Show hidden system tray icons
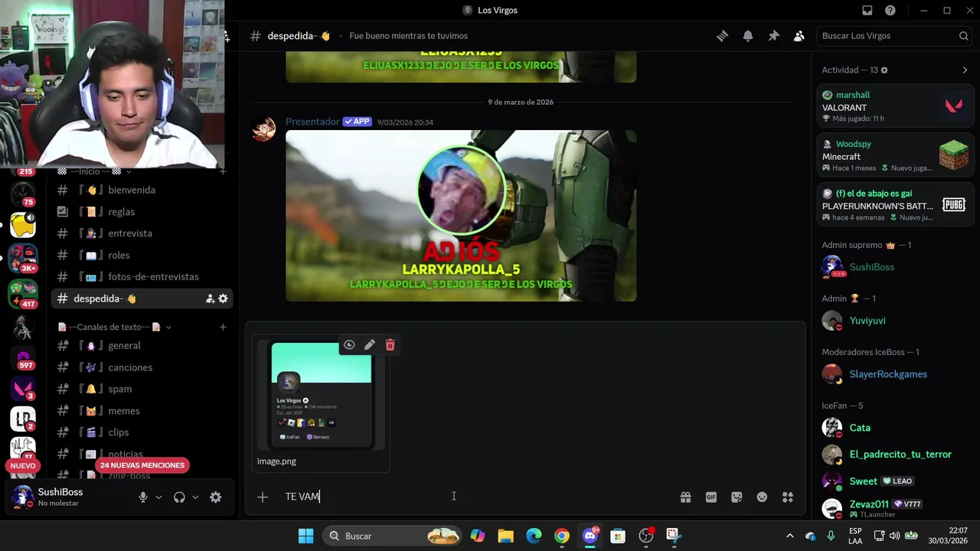The width and height of the screenshot is (980, 551). click(x=789, y=536)
